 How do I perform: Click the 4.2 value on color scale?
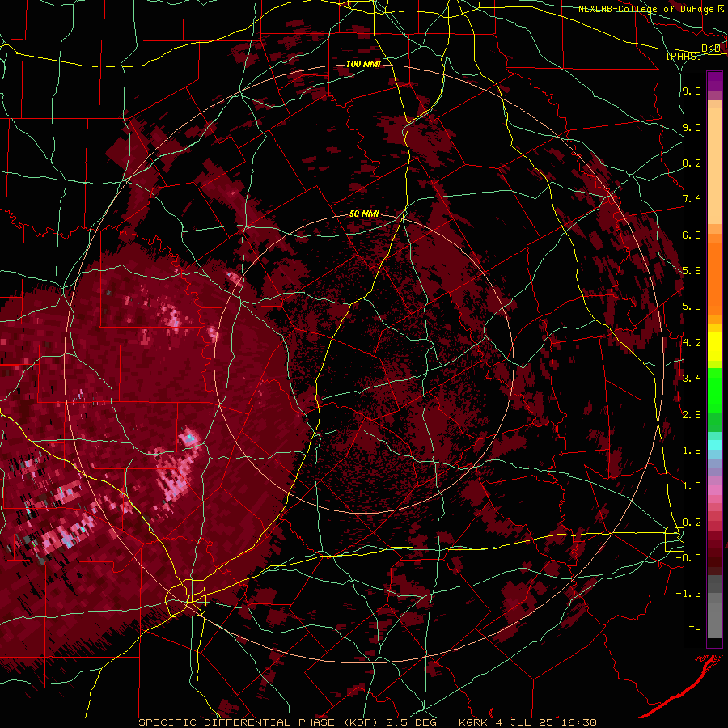point(692,343)
